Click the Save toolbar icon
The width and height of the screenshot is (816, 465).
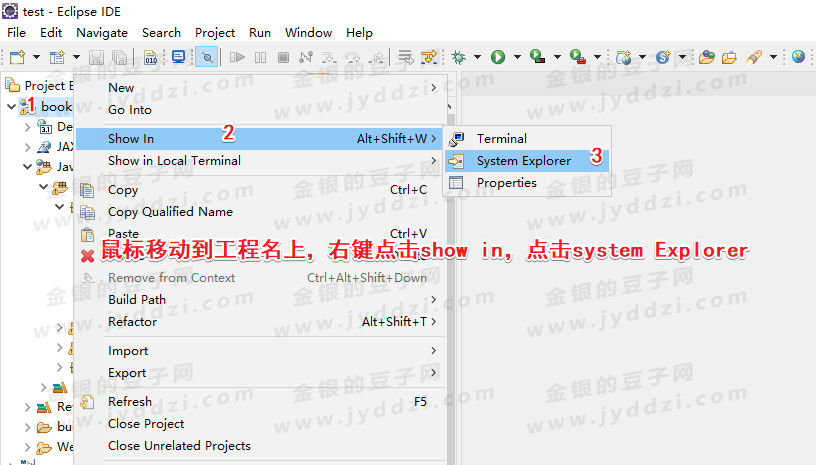pyautogui.click(x=96, y=57)
